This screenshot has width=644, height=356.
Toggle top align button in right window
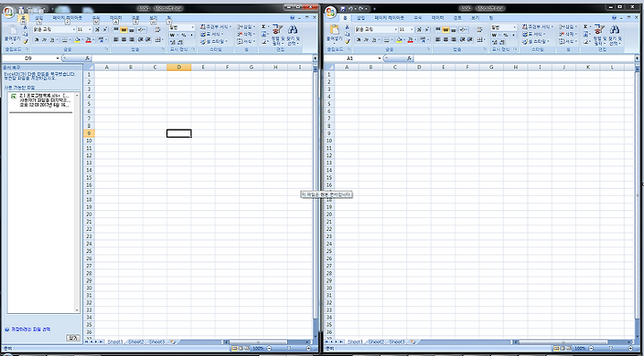pos(438,30)
